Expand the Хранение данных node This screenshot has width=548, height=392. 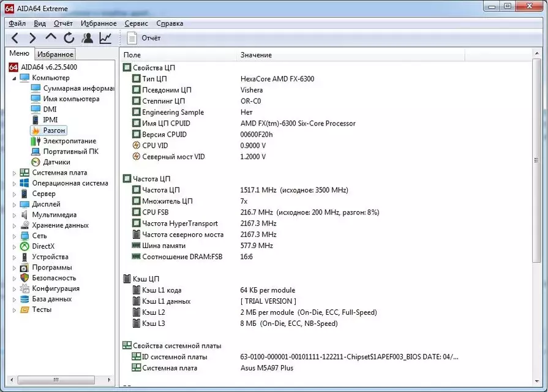(14, 225)
